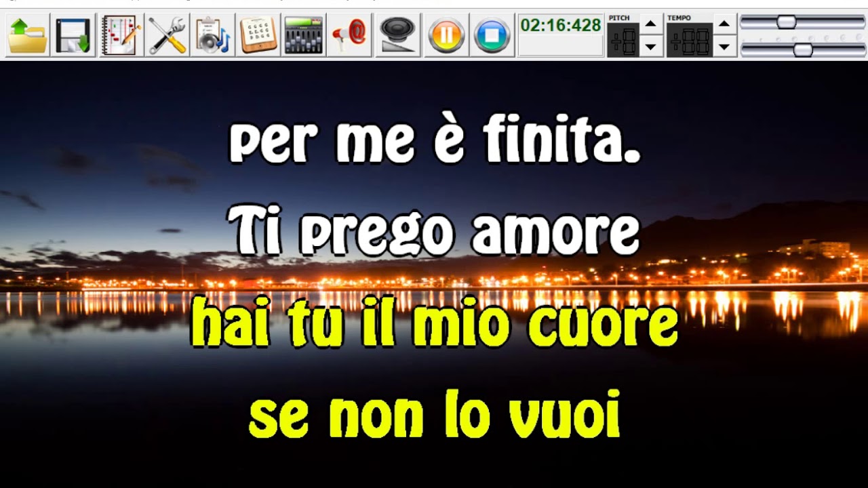Image resolution: width=868 pixels, height=488 pixels.
Task: Click the progress bar under the timer
Action: coord(561,47)
